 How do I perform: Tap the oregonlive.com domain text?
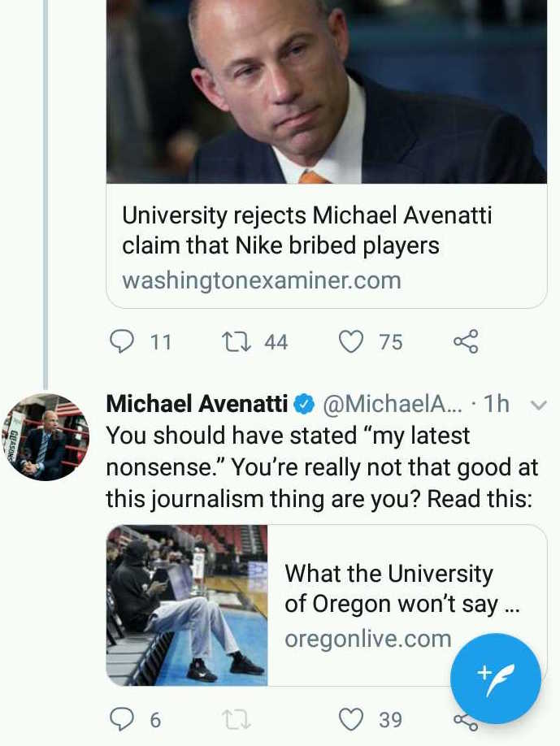[367, 639]
